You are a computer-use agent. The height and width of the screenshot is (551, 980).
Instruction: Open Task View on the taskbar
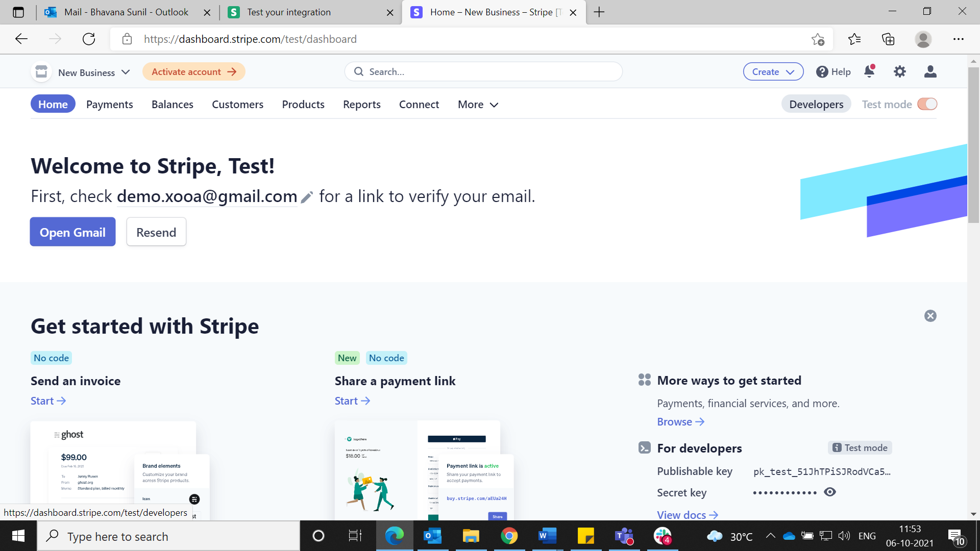355,536
